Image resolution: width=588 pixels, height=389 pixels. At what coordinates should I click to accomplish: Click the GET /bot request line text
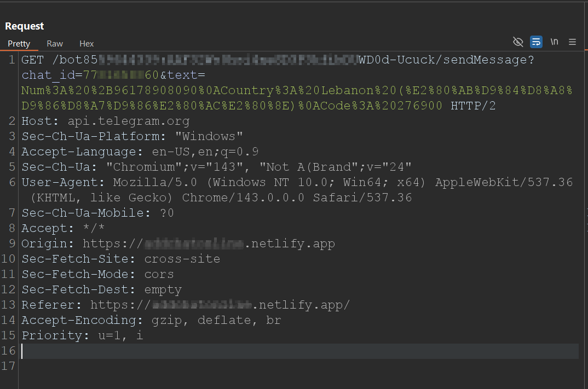(278, 60)
